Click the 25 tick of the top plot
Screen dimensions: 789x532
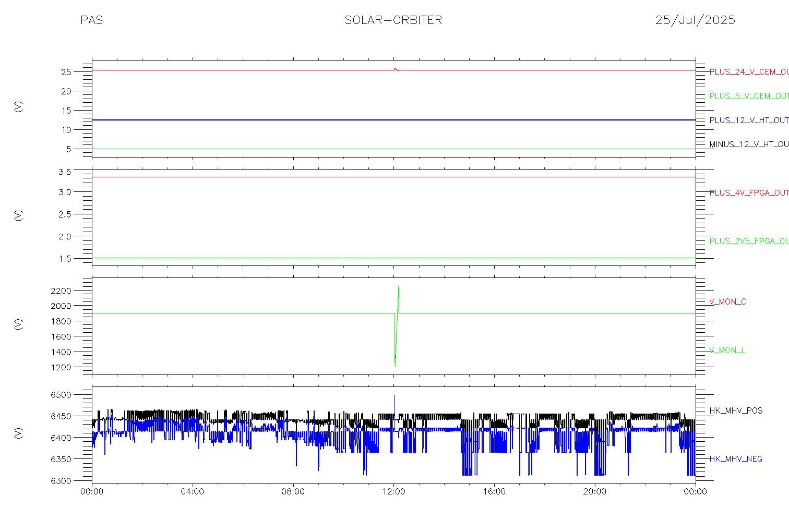[66, 72]
